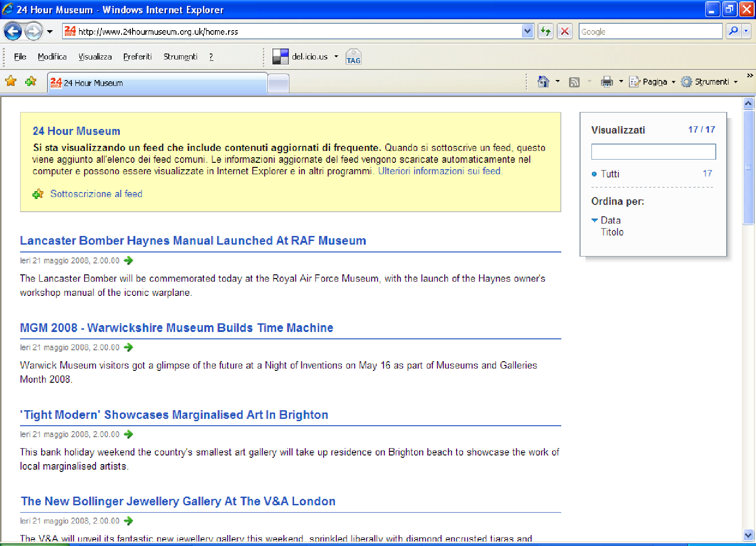The image size is (756, 546).
Task: Click the scrollbar down arrow
Action: point(748,535)
